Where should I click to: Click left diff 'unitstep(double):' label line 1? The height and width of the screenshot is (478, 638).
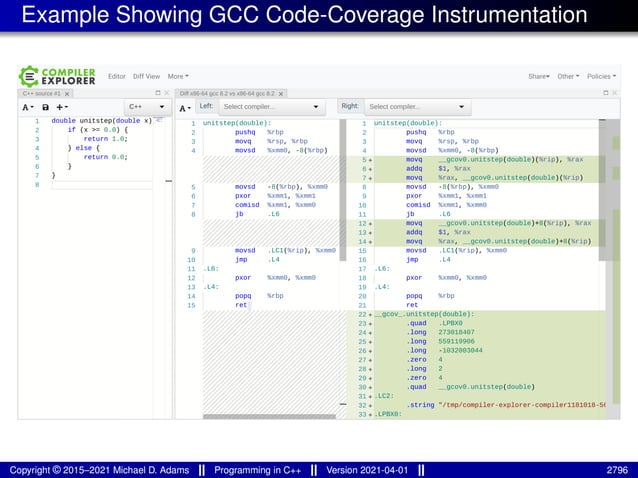click(x=237, y=123)
